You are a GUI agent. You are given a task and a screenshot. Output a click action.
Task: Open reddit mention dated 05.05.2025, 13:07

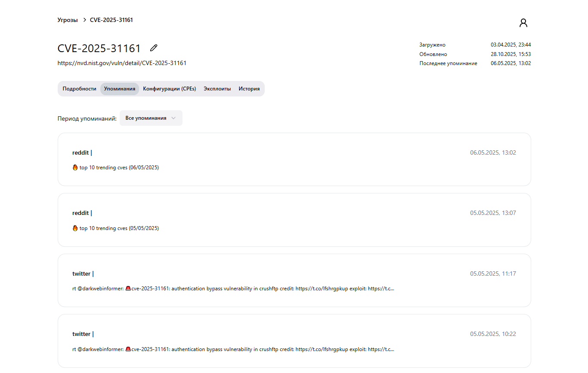point(294,220)
